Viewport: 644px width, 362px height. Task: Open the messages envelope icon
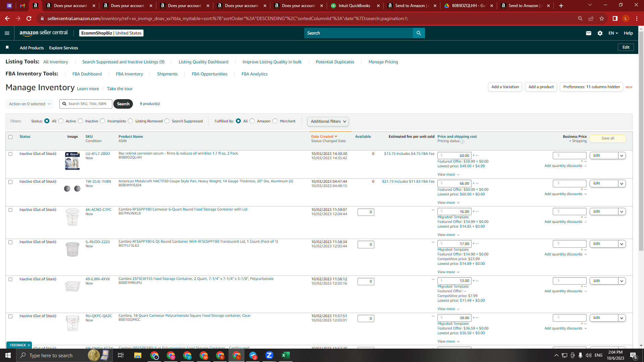(x=589, y=33)
